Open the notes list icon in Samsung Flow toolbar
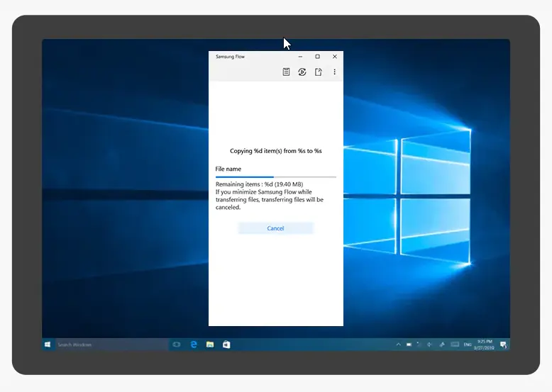The height and width of the screenshot is (392, 552). point(286,72)
